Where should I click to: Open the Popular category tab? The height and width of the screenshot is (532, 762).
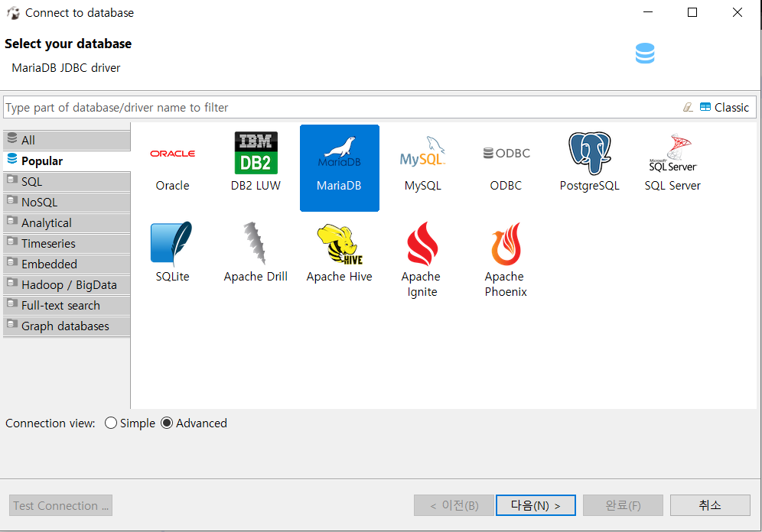[x=67, y=161]
